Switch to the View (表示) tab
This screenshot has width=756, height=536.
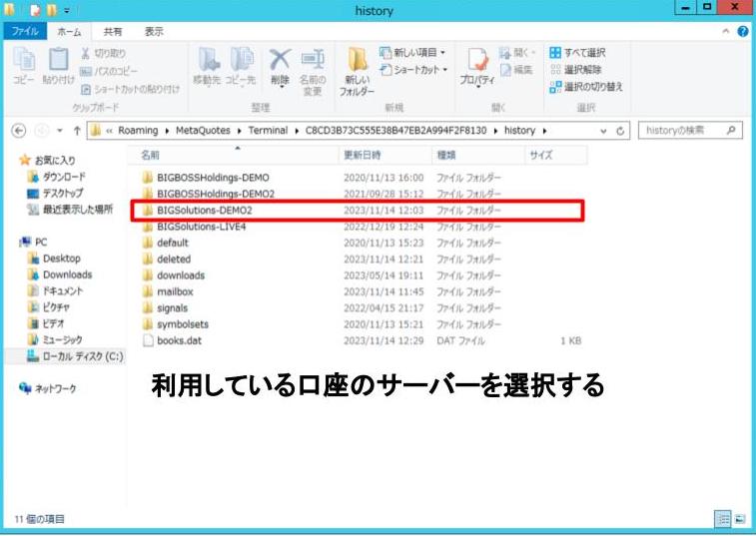click(x=154, y=32)
